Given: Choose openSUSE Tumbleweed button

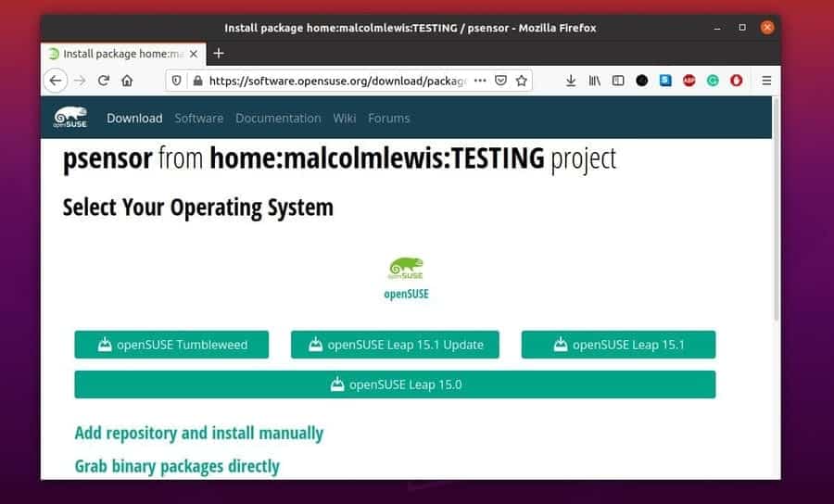Looking at the screenshot, I should coord(171,345).
